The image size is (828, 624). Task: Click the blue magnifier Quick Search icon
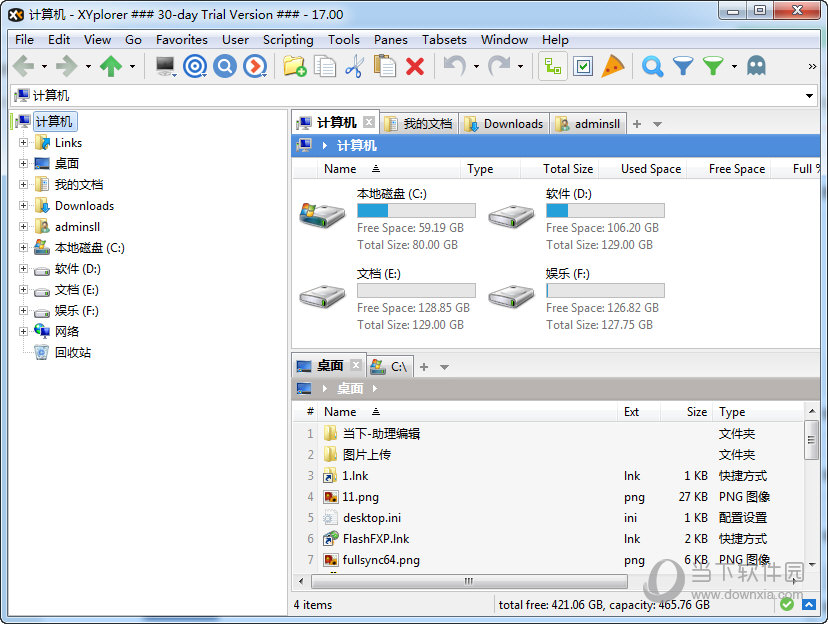coord(653,66)
